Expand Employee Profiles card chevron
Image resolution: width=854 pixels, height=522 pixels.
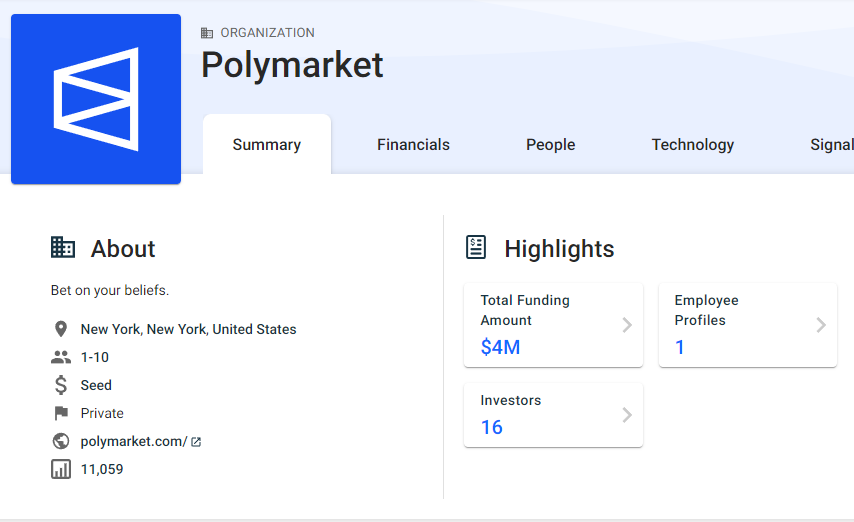click(x=821, y=325)
